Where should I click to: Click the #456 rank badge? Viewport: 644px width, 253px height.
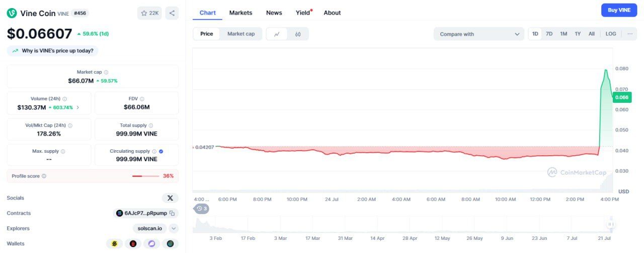80,13
